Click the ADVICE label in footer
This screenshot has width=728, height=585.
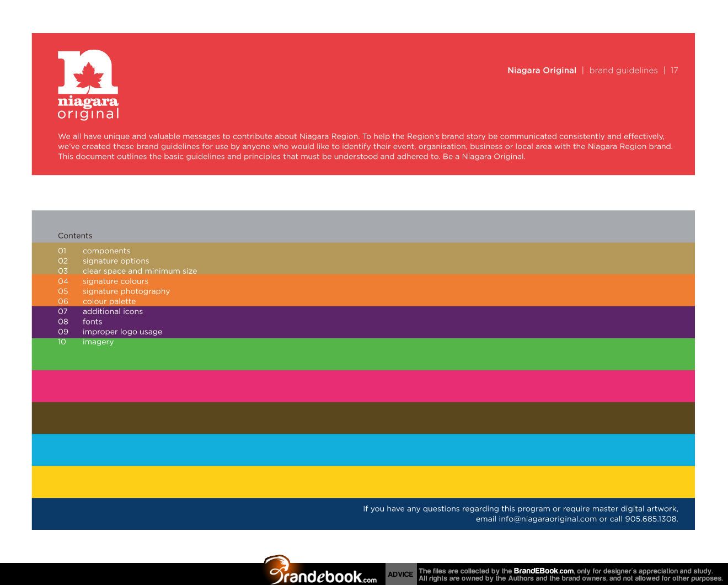click(400, 575)
